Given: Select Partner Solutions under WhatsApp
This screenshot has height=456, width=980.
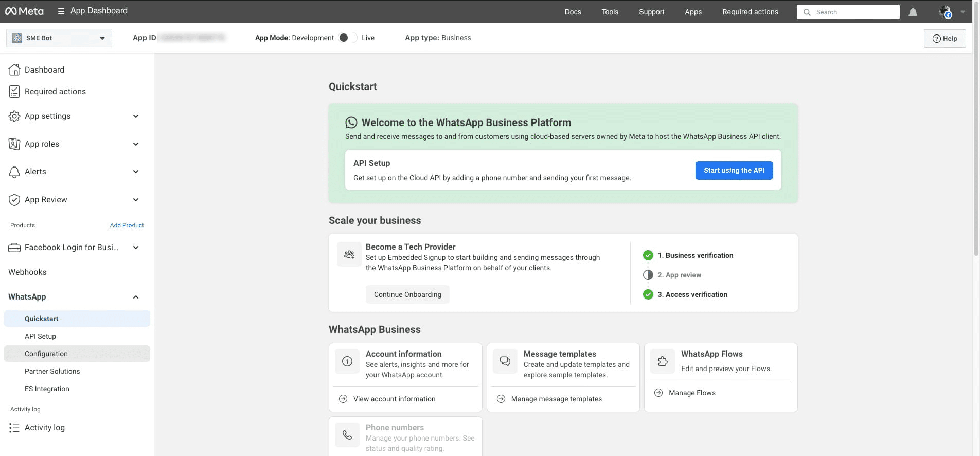Looking at the screenshot, I should [x=77, y=371].
